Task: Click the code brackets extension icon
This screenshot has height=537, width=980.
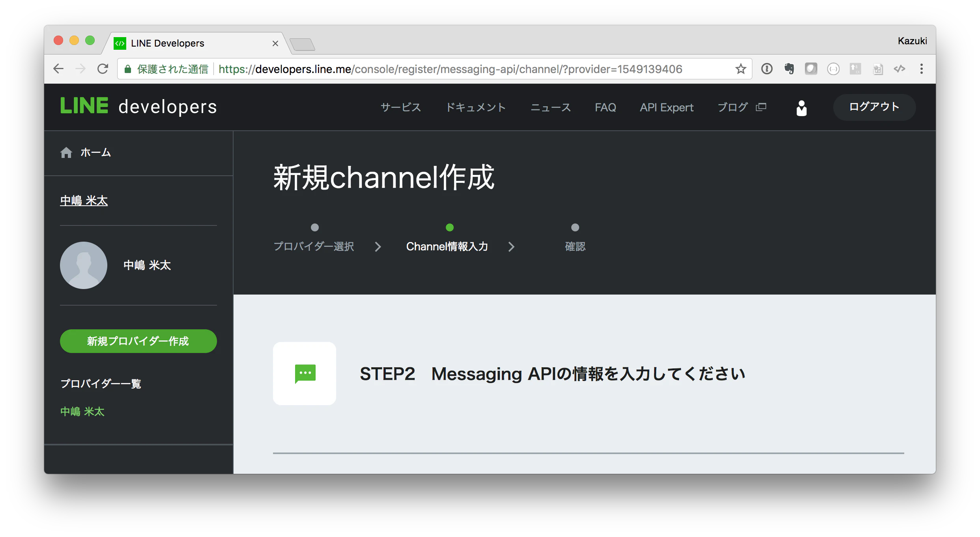Action: click(x=900, y=69)
